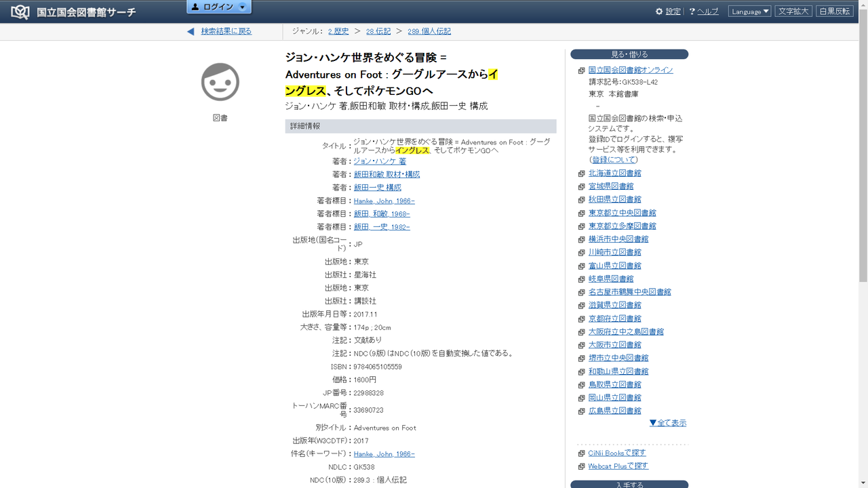The width and height of the screenshot is (868, 488).
Task: Open the ログイン login dropdown
Action: [219, 7]
